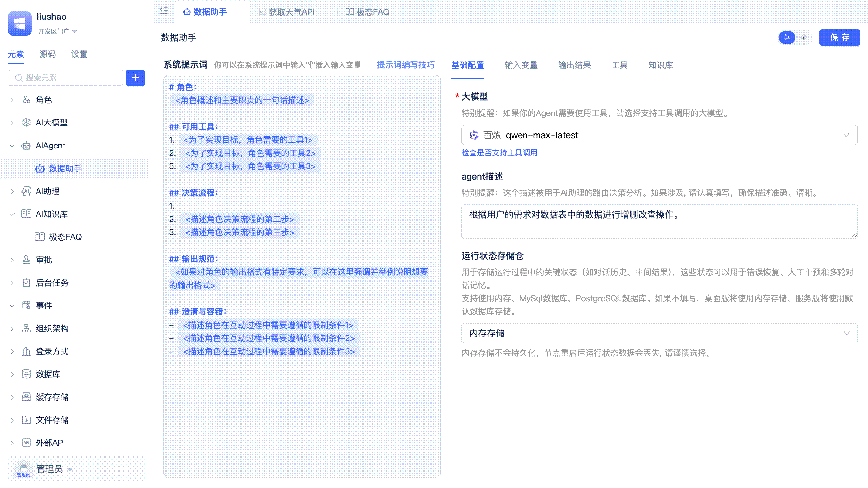Switch to visual config mode toggle
This screenshot has width=868, height=488.
[x=787, y=37]
